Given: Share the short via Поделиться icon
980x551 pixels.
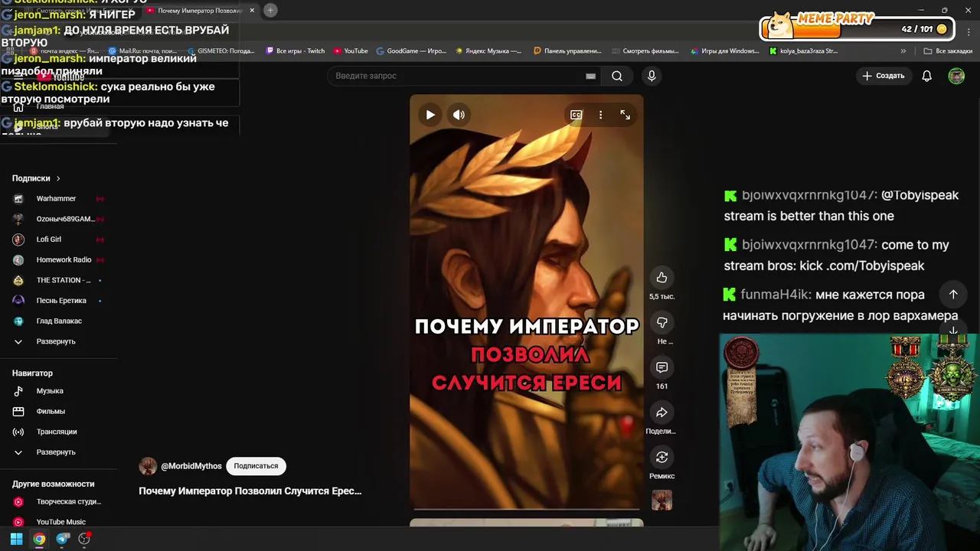Looking at the screenshot, I should point(661,412).
